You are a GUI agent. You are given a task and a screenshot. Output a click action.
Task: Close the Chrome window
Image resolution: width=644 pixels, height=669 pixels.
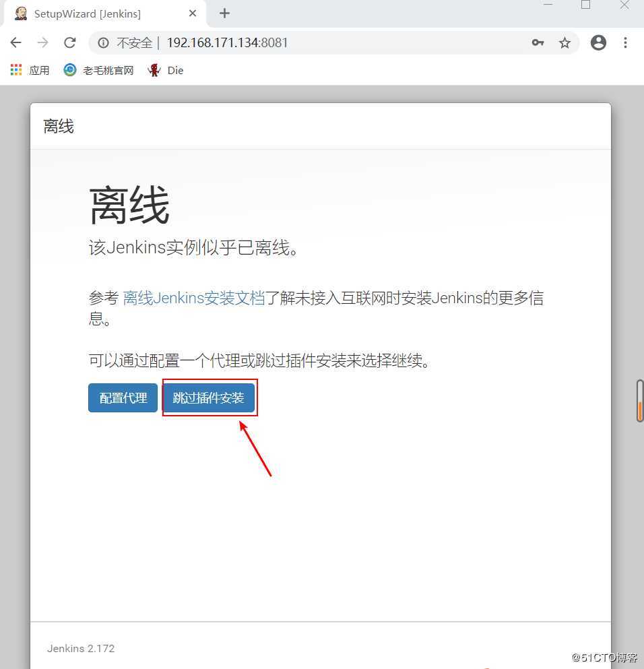[625, 5]
